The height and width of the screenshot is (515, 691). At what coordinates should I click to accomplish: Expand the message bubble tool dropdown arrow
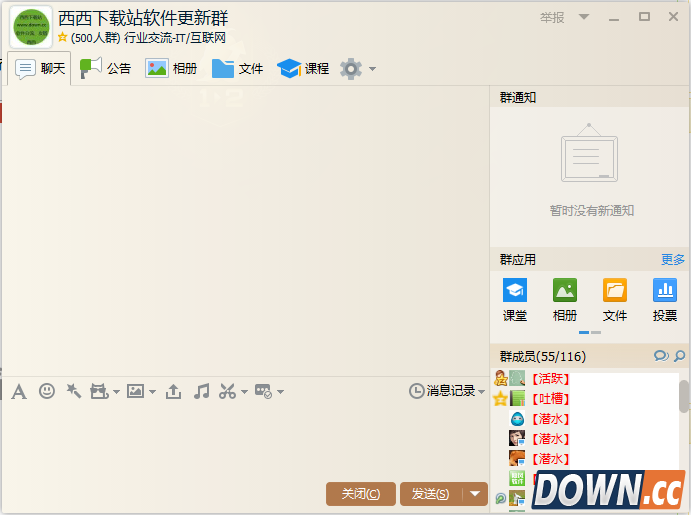281,392
